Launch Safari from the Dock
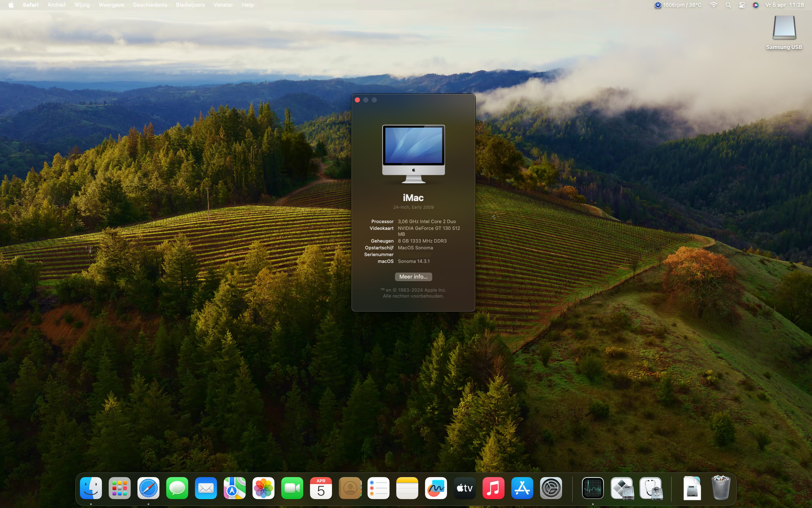 point(148,488)
